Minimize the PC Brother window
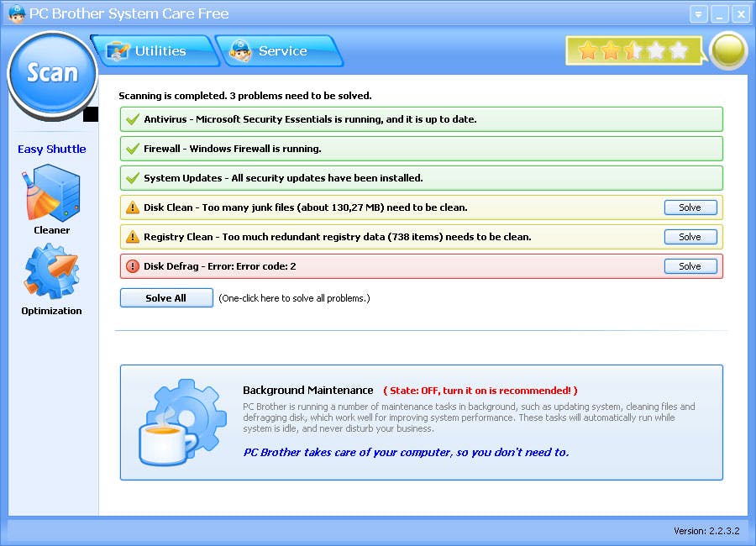Viewport: 756px width, 546px height. pos(720,14)
